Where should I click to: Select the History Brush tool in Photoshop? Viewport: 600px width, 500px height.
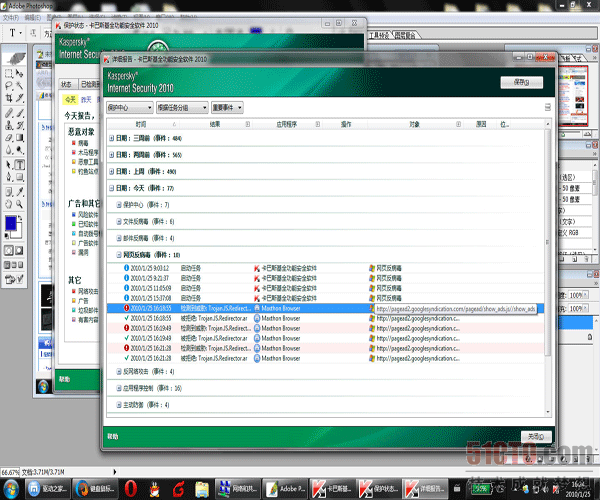pos(20,125)
